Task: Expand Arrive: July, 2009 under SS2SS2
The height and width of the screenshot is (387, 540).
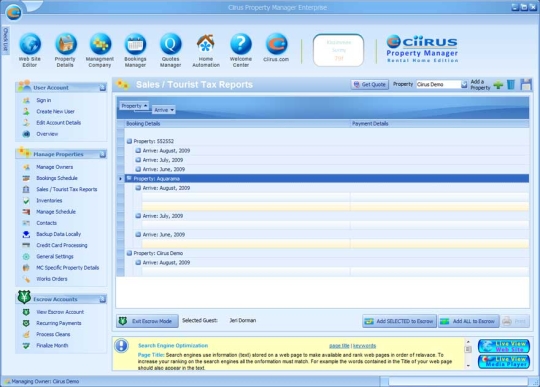Action: pyautogui.click(x=138, y=160)
